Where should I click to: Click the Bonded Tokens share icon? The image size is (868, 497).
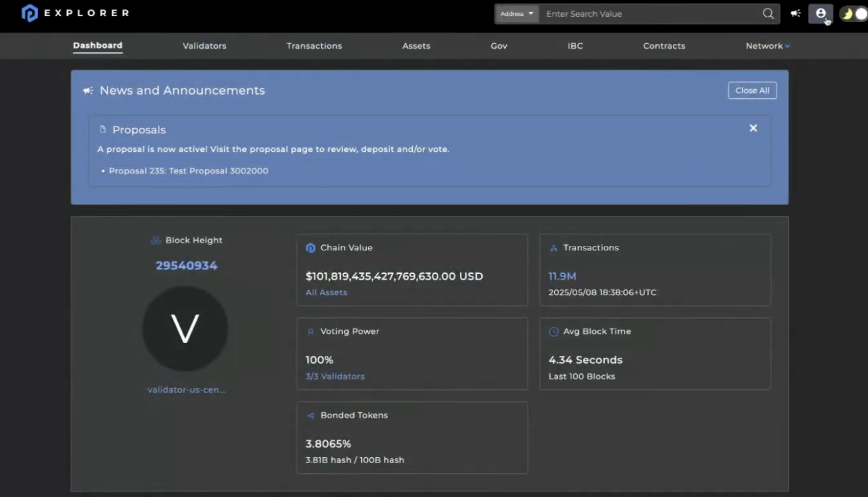click(x=310, y=416)
